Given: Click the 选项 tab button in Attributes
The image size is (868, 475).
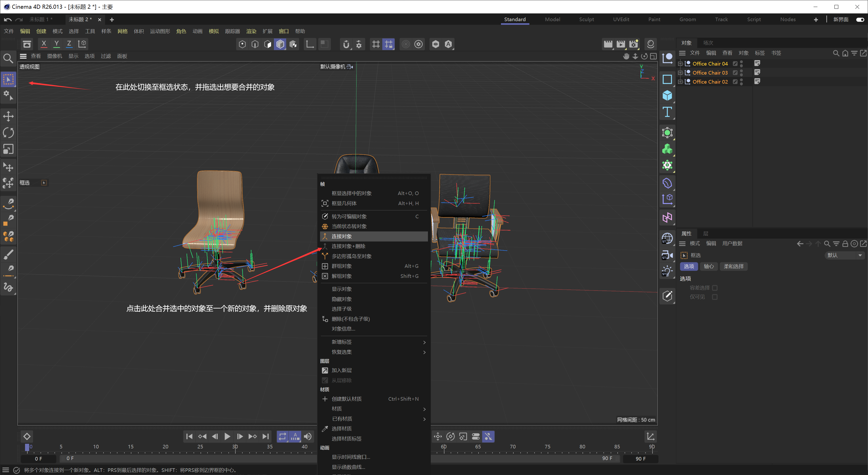Looking at the screenshot, I should pyautogui.click(x=689, y=267).
